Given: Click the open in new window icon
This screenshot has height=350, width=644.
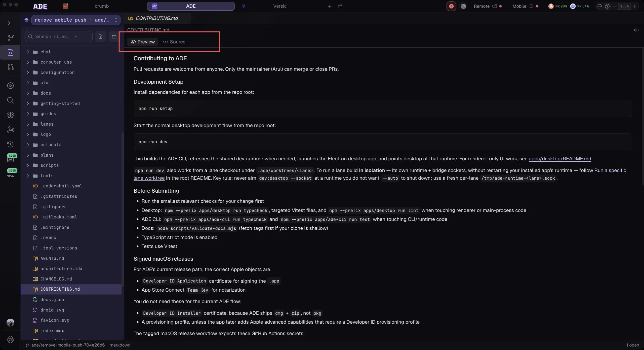Looking at the screenshot, I should tap(340, 6).
